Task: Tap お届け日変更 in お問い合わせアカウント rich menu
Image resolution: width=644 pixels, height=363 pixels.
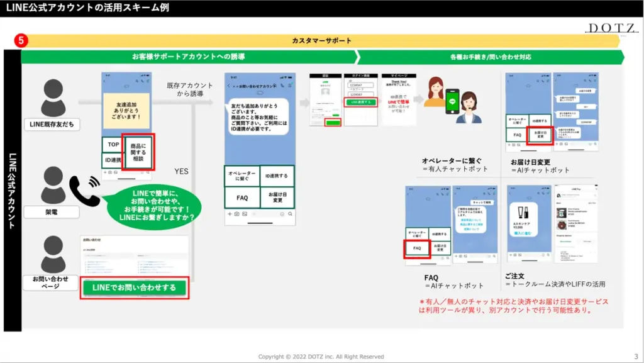Action: (277, 198)
